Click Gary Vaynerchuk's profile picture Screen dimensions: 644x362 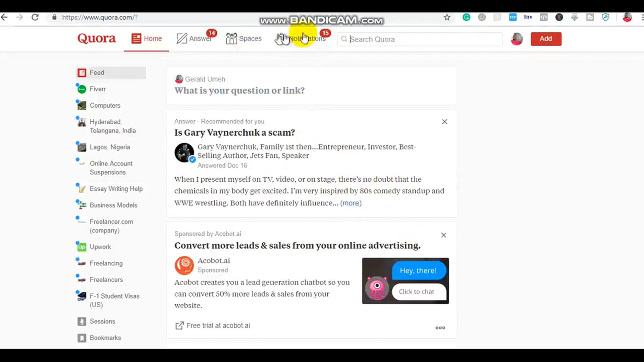[x=184, y=153]
